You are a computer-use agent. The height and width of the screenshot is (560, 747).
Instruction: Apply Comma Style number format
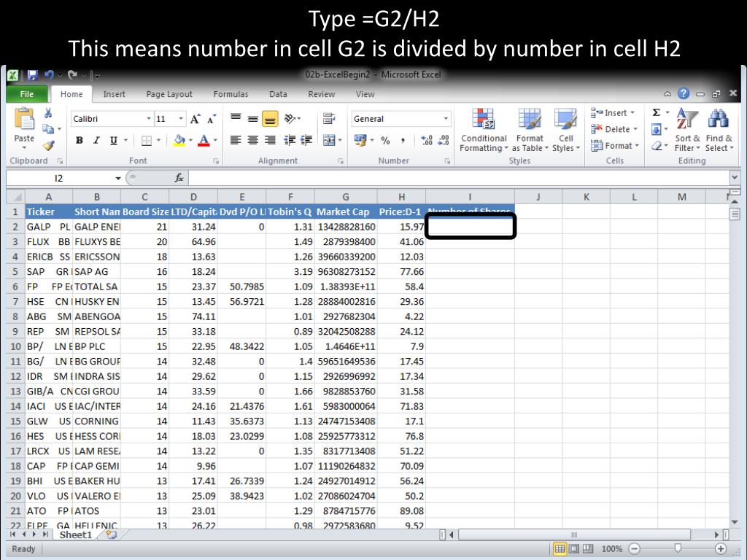coord(403,141)
